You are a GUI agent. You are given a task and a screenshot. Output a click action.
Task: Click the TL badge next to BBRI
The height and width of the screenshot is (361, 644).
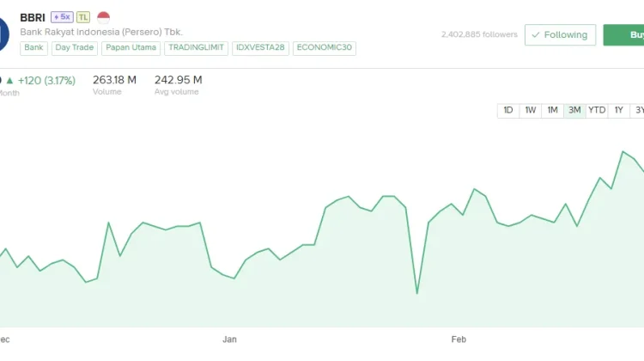click(x=83, y=17)
